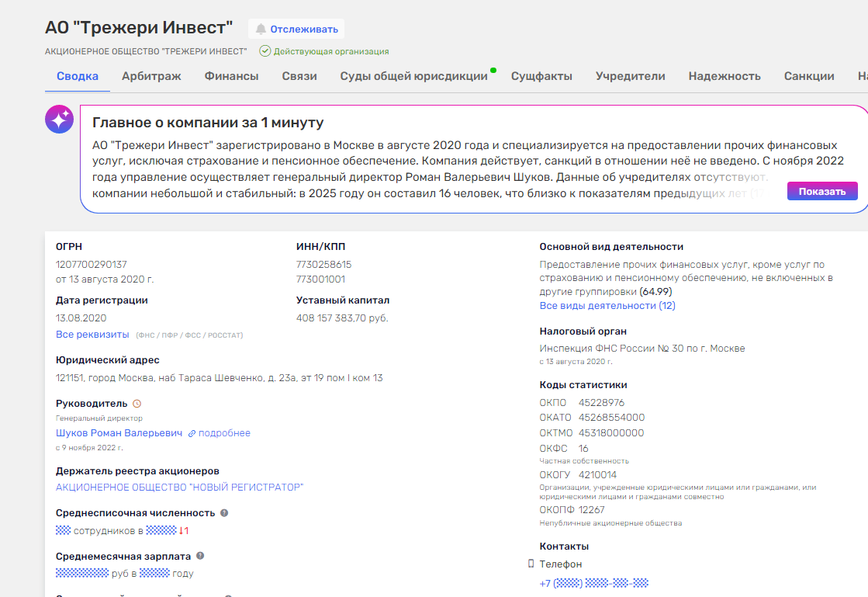Screen dimensions: 868x597
Task: Click the capital amount 408 157 383,70 руб.
Action: click(342, 318)
